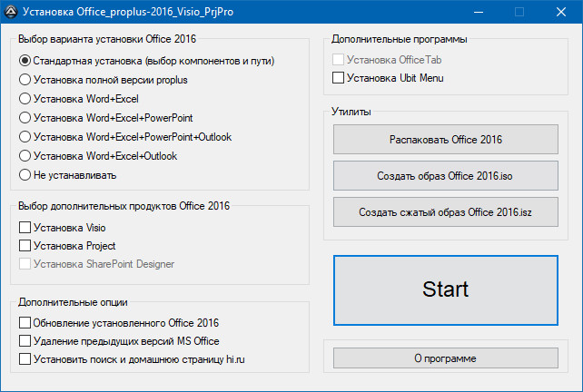Enable the Установка Visio checkbox
The image size is (583, 392).
point(25,228)
